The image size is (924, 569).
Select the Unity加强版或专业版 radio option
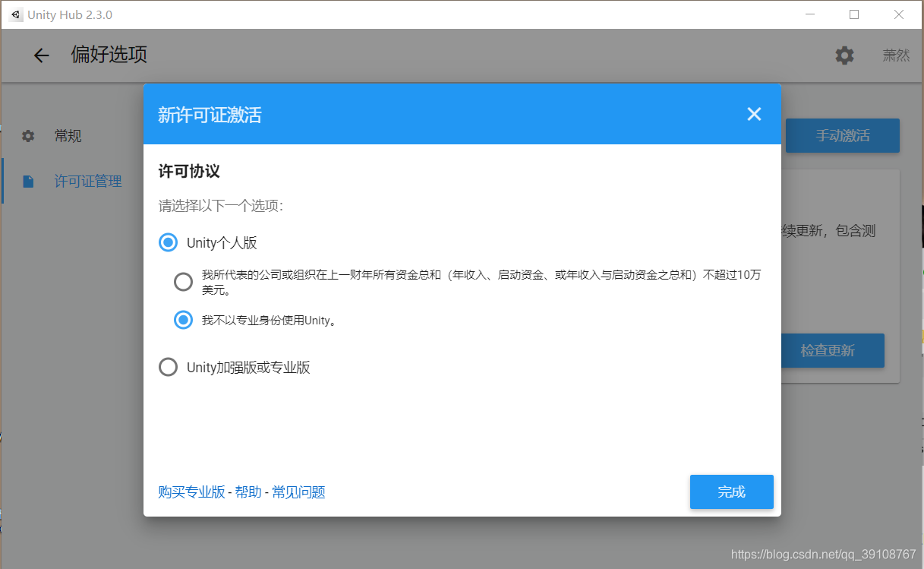(168, 368)
